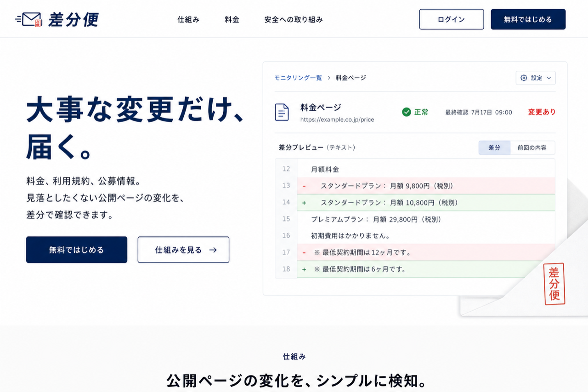The height and width of the screenshot is (392, 588).
Task: Click line number 15
Action: click(286, 219)
